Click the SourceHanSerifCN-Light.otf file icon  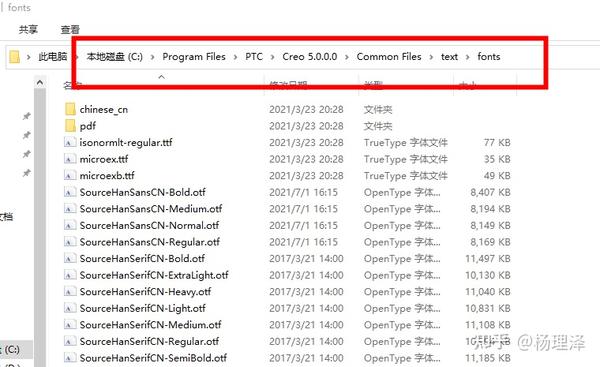(69, 308)
